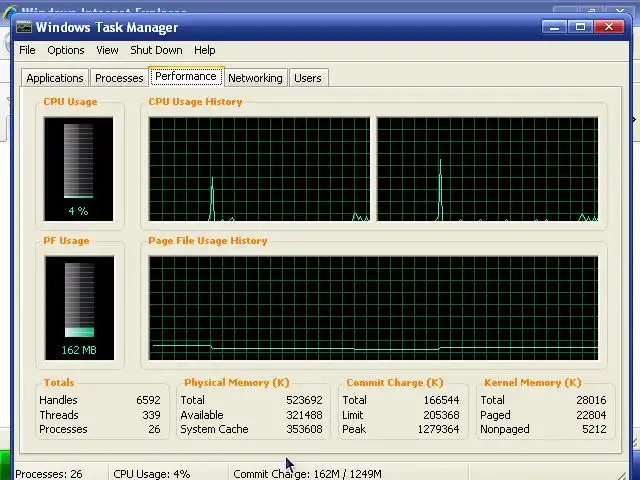Viewport: 640px width, 480px height.
Task: Click the right CPU Usage History graph
Action: point(487,169)
